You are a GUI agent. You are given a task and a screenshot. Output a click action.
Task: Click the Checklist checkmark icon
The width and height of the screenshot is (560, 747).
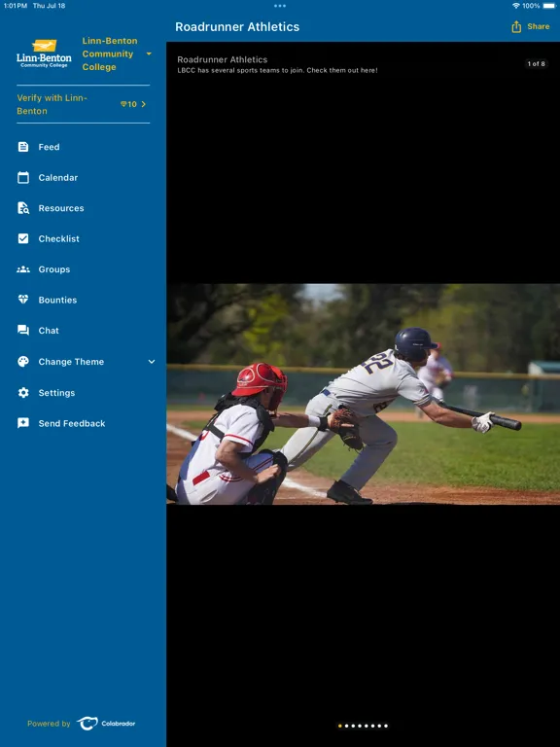point(23,238)
